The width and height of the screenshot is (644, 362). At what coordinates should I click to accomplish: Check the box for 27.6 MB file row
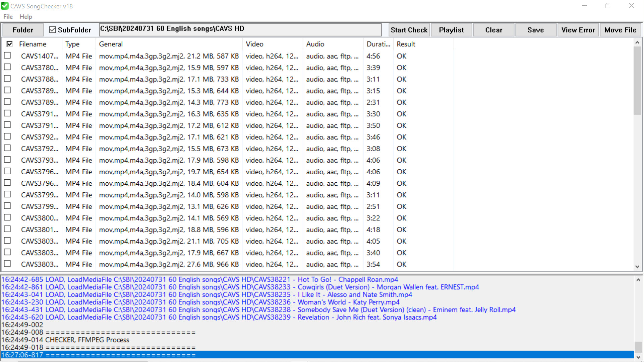pos(7,264)
